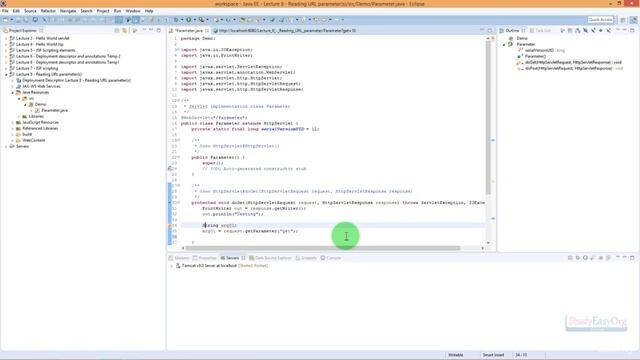The width and height of the screenshot is (640, 360).
Task: Open the Project Explorer view menu arrow
Action: (144, 31)
